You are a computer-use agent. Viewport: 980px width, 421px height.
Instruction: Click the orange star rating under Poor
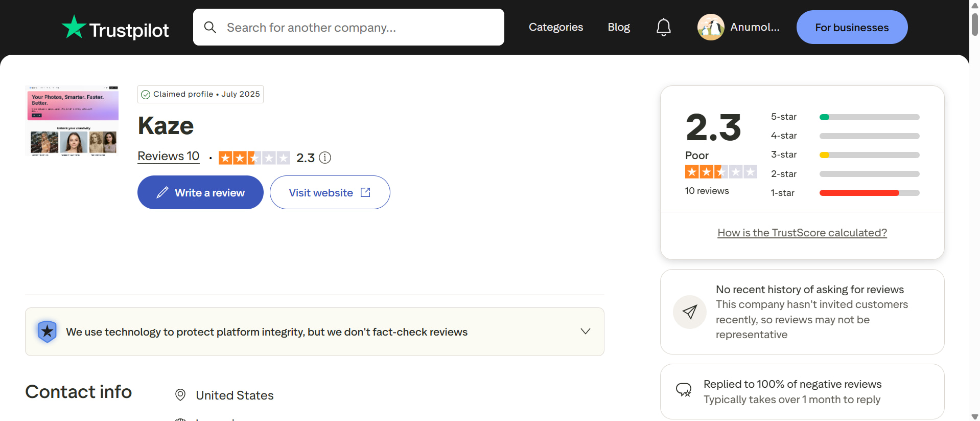[x=721, y=172]
